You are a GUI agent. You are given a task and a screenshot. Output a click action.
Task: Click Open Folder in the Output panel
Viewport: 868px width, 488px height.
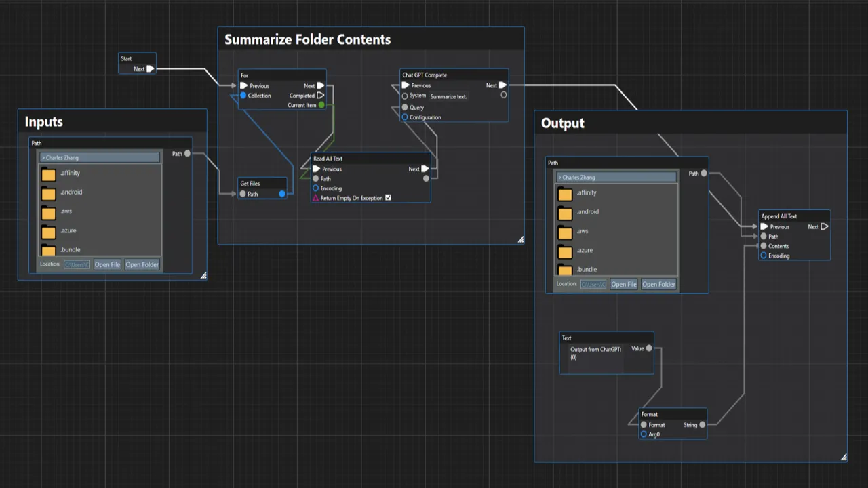658,285
